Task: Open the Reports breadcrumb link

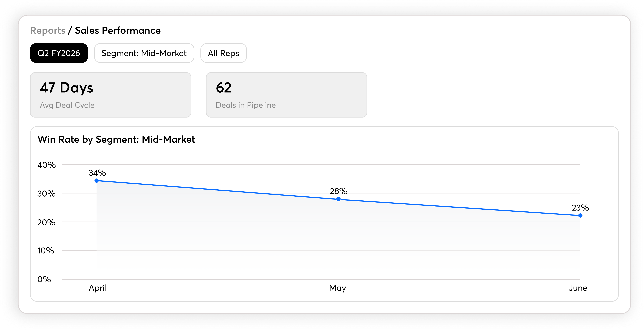Action: pos(47,31)
